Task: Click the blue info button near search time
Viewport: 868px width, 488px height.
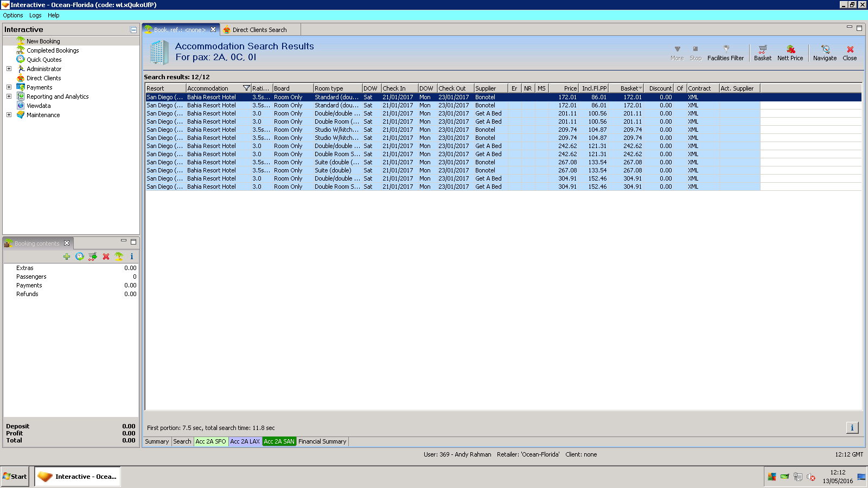Action: (x=852, y=428)
